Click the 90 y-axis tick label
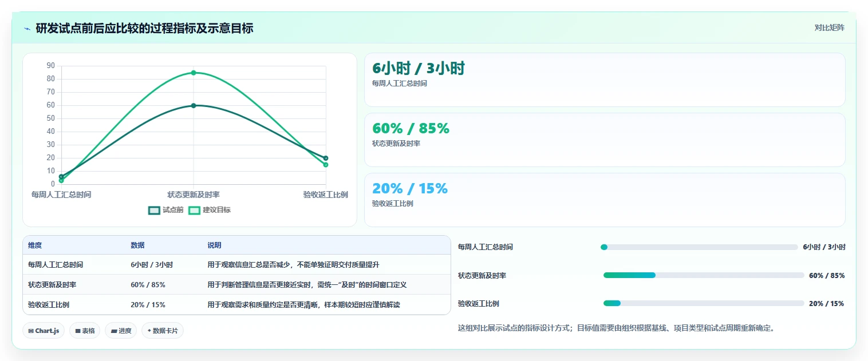Viewport: 868px width, 361px height. [x=51, y=66]
